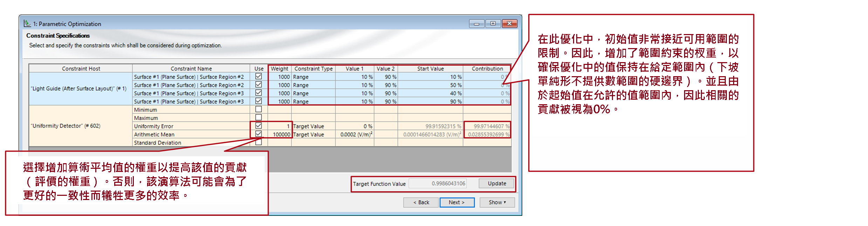Open Constraint Type for Uniformity Error row
This screenshot has width=868, height=226.
[x=313, y=126]
